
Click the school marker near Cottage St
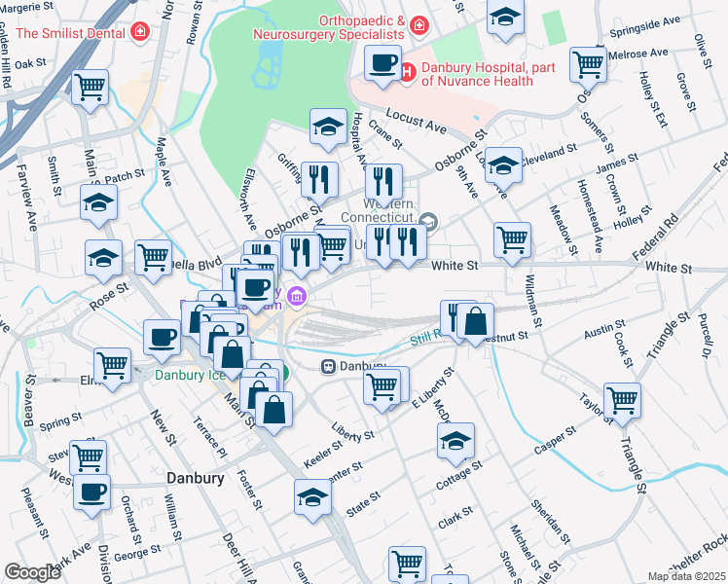[x=455, y=444]
